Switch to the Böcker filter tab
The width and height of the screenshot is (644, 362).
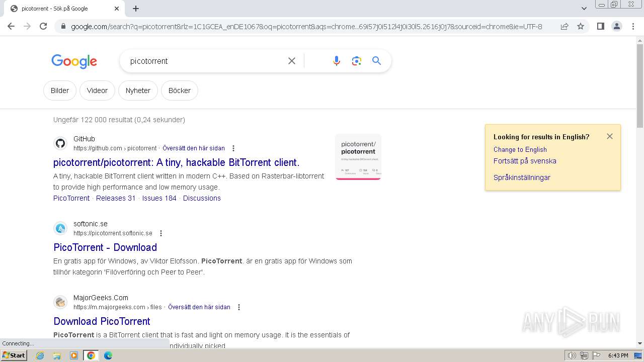pyautogui.click(x=180, y=90)
